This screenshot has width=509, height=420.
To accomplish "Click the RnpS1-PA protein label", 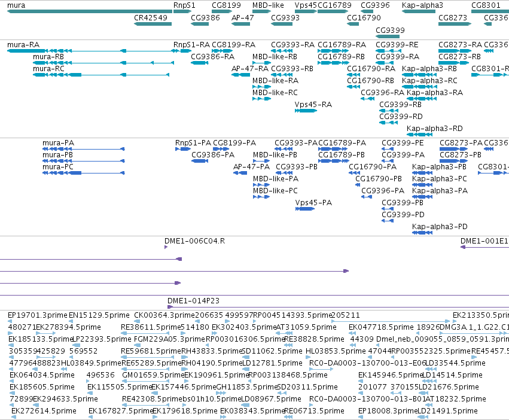I will pyautogui.click(x=193, y=143).
